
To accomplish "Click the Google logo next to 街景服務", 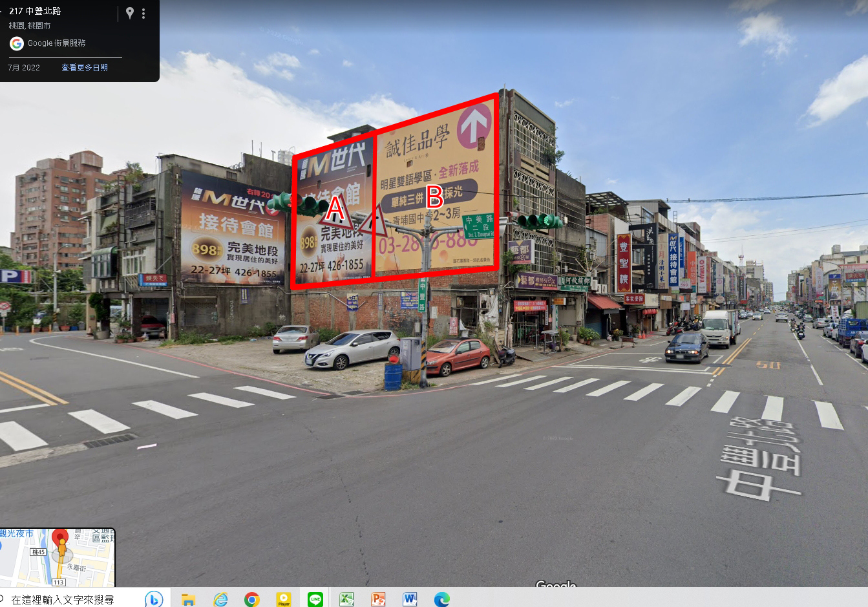I will [x=17, y=43].
